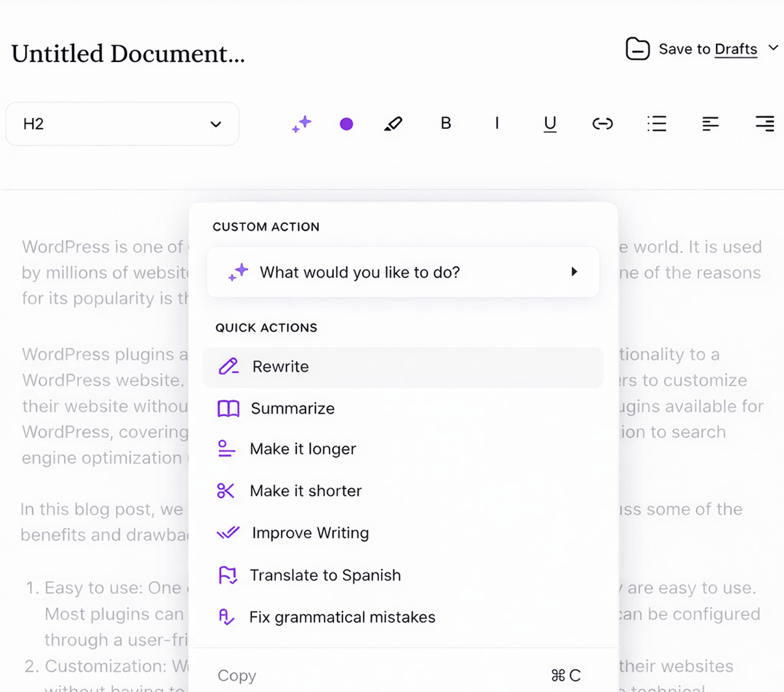Open the H2 heading style dropdown
784x692 pixels.
coord(123,124)
